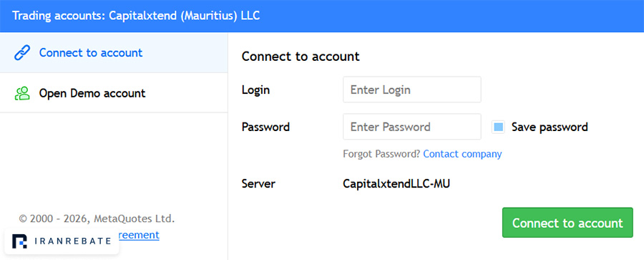Image resolution: width=644 pixels, height=260 pixels.
Task: Click the IRANREBATE logo icon
Action: 19,241
